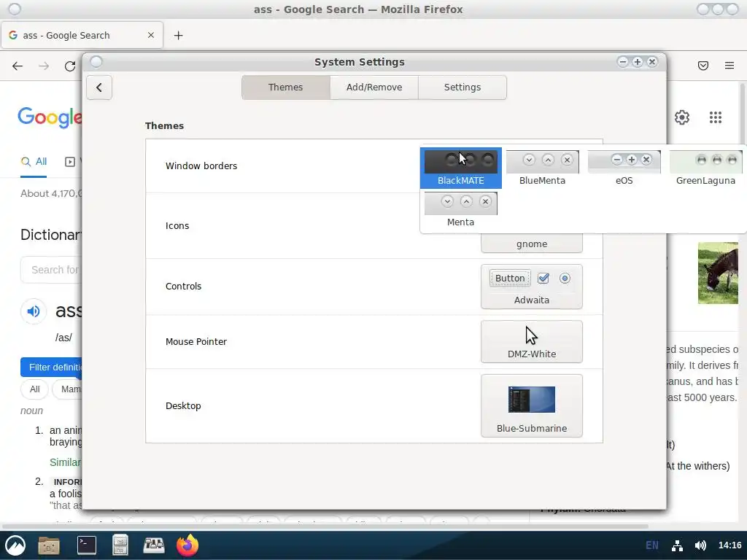Click the EN keyboard layout indicator

coord(651,545)
